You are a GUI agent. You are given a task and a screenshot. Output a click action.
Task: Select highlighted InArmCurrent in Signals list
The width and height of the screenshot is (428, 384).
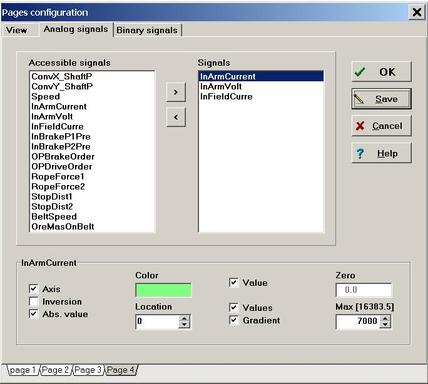pyautogui.click(x=261, y=76)
